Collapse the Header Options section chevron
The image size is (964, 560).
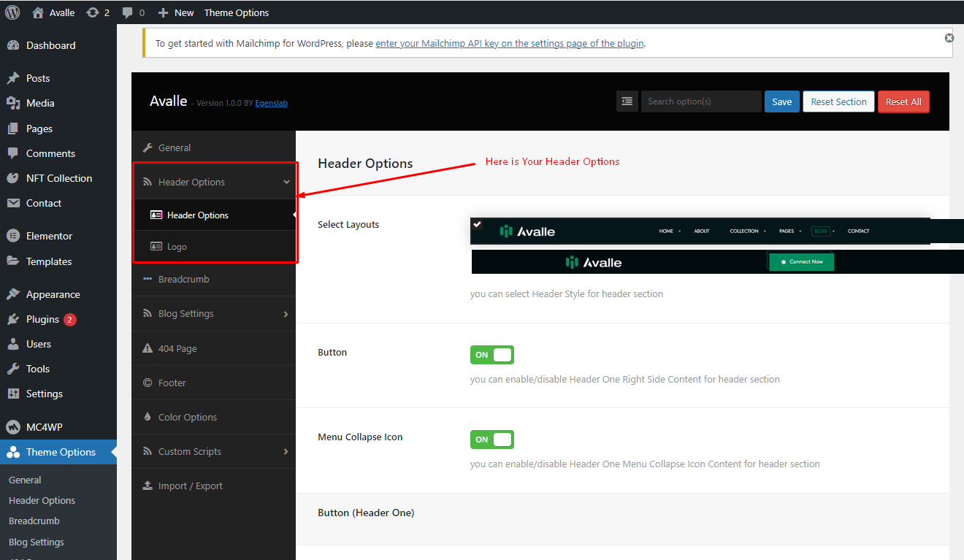(286, 182)
